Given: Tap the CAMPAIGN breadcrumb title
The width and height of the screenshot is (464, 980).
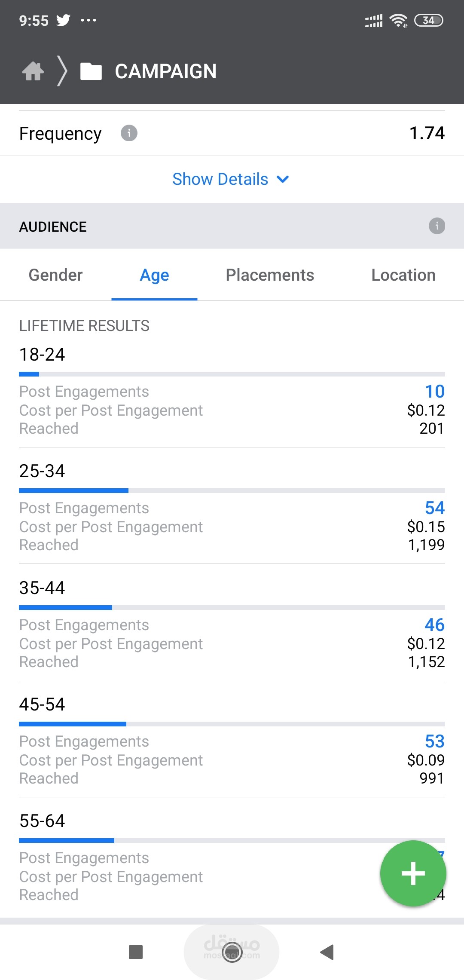Looking at the screenshot, I should tap(165, 71).
